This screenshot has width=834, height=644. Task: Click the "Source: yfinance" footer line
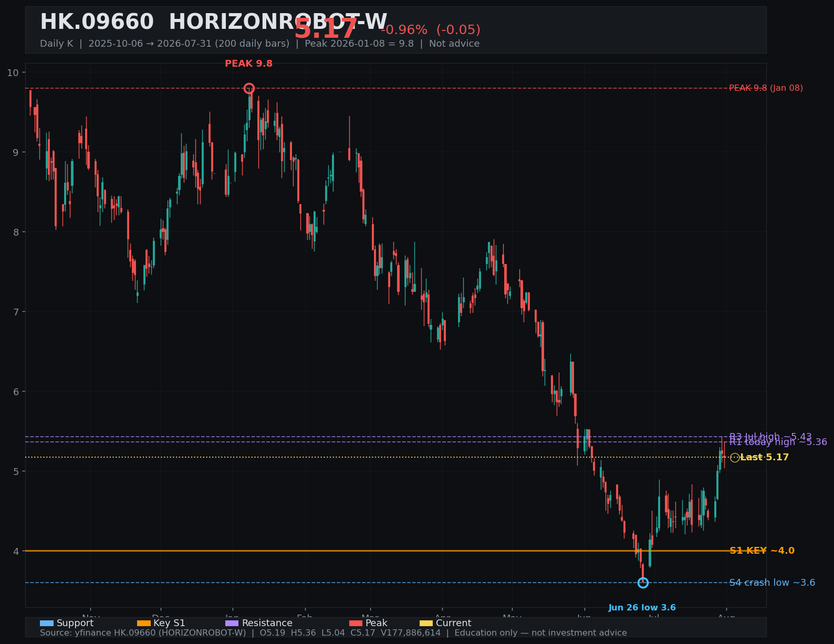(x=333, y=633)
